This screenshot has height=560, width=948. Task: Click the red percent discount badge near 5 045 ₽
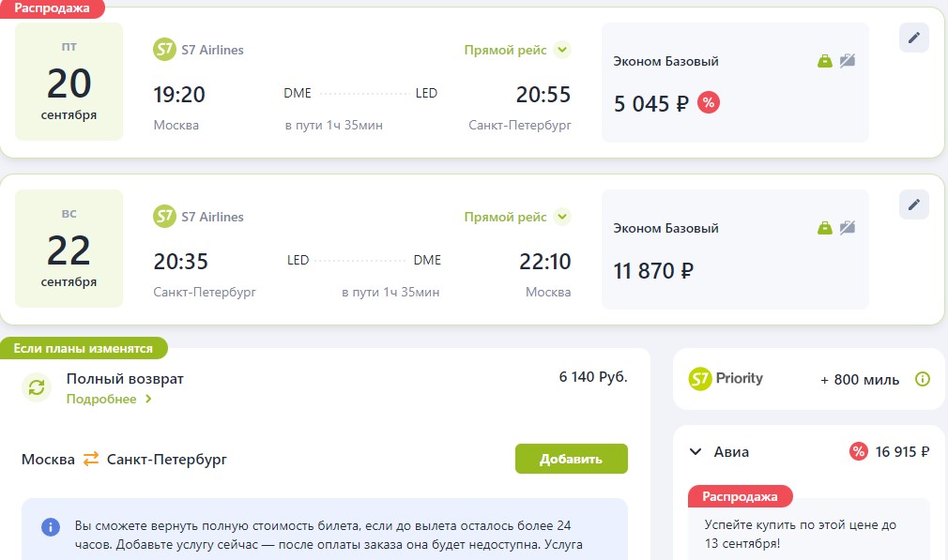[x=709, y=102]
